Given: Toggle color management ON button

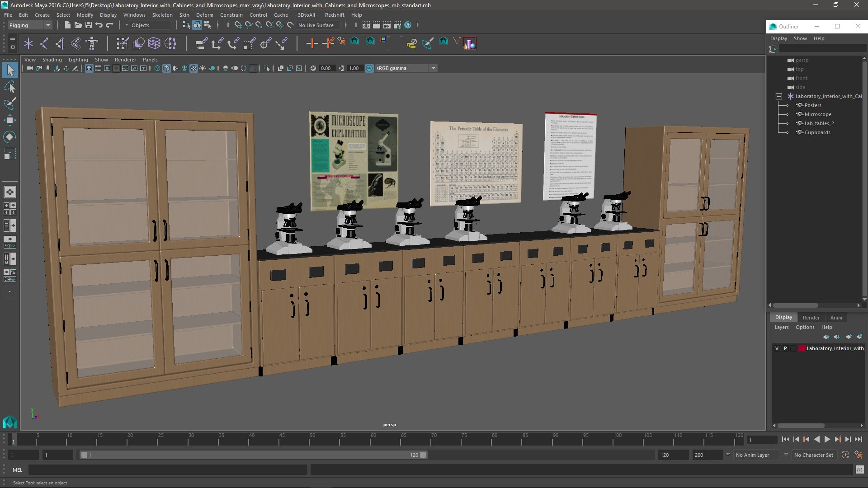Looking at the screenshot, I should [369, 68].
